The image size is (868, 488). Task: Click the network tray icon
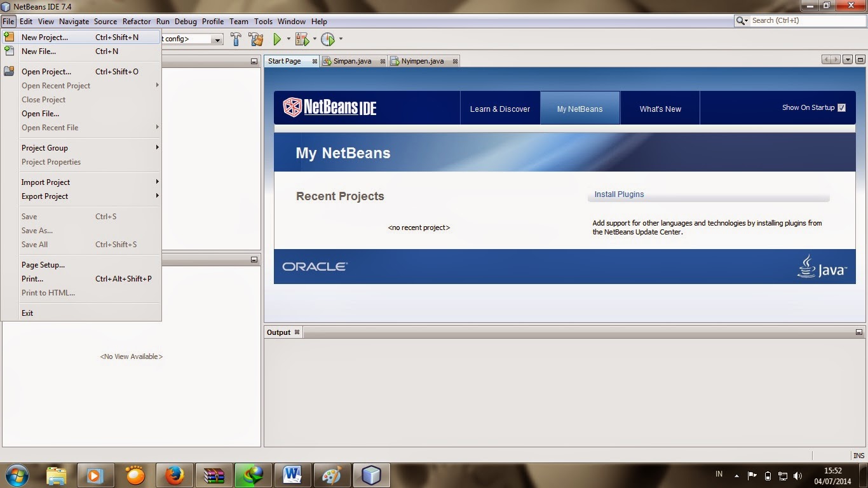[783, 475]
